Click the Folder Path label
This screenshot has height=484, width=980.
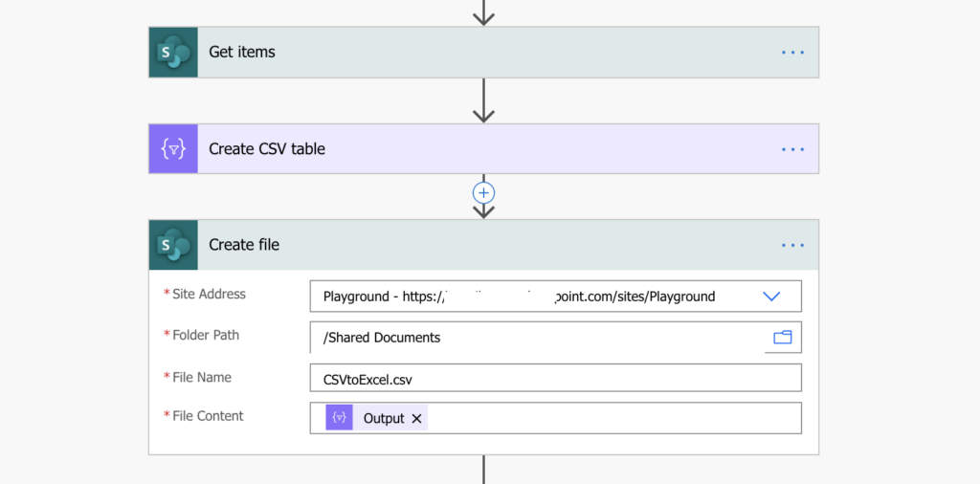click(206, 335)
